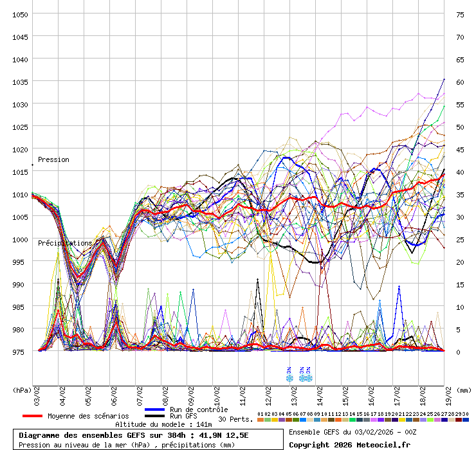Click the blue Run de contrôle legend line

(x=154, y=410)
